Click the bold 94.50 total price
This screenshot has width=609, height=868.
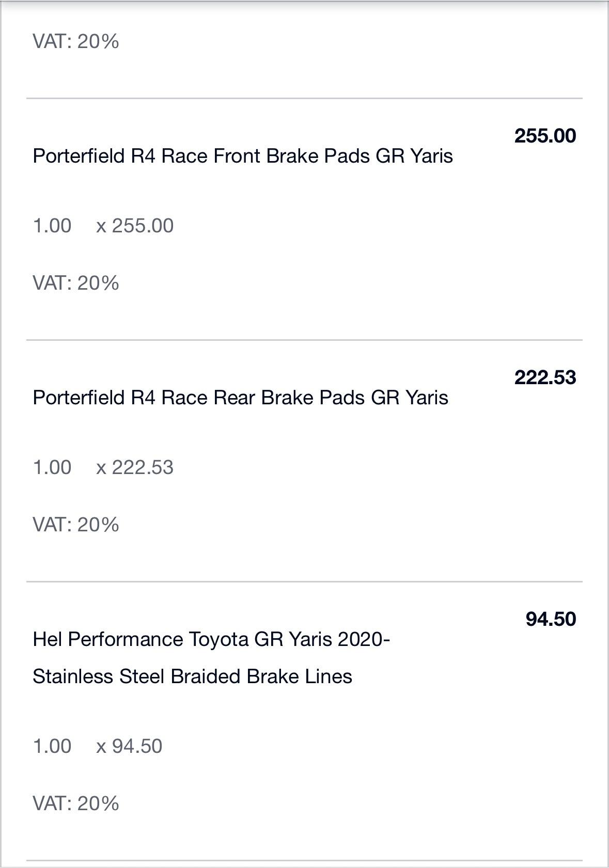click(x=551, y=619)
